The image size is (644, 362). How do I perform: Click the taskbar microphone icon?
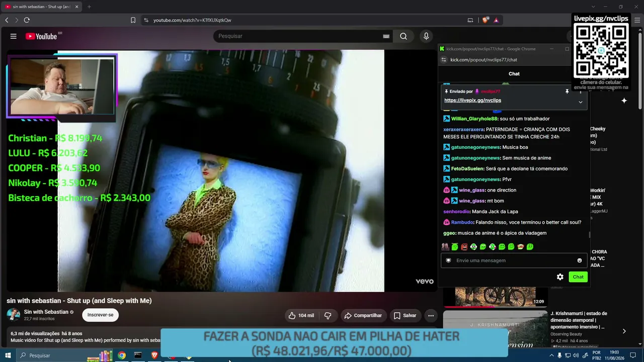pyautogui.click(x=559, y=355)
